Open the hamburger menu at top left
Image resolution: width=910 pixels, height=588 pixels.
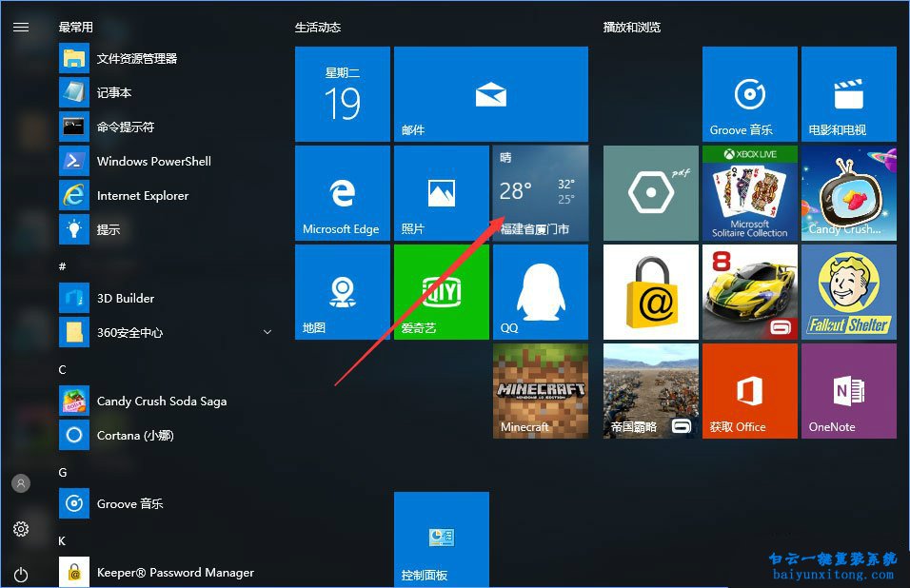pos(21,27)
